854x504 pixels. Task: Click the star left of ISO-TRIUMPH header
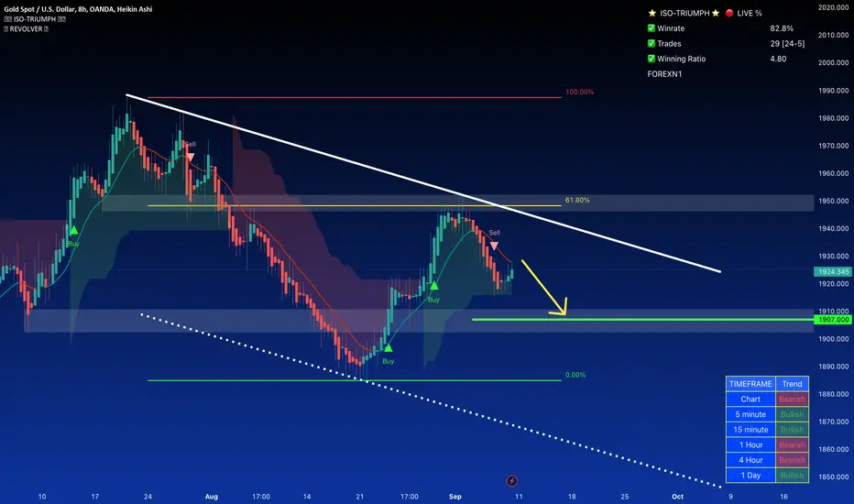tap(651, 13)
